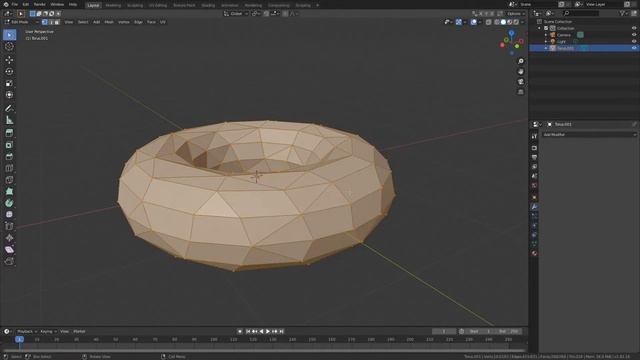The width and height of the screenshot is (640, 360).
Task: Open the Window menu
Action: pos(57,4)
